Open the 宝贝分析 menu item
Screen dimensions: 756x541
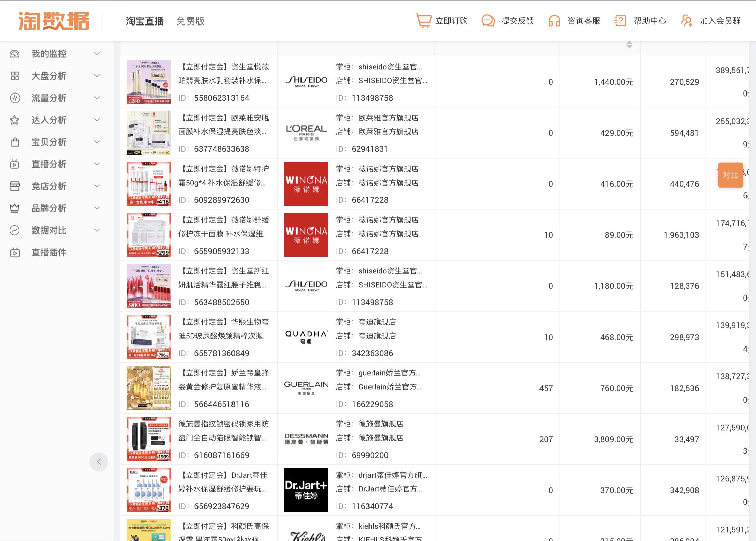49,142
